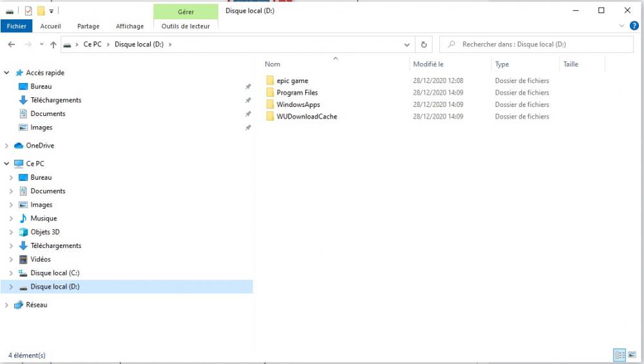Screen dimensions: 644x364
Task: Expand the Réseau tree node
Action: click(6, 305)
